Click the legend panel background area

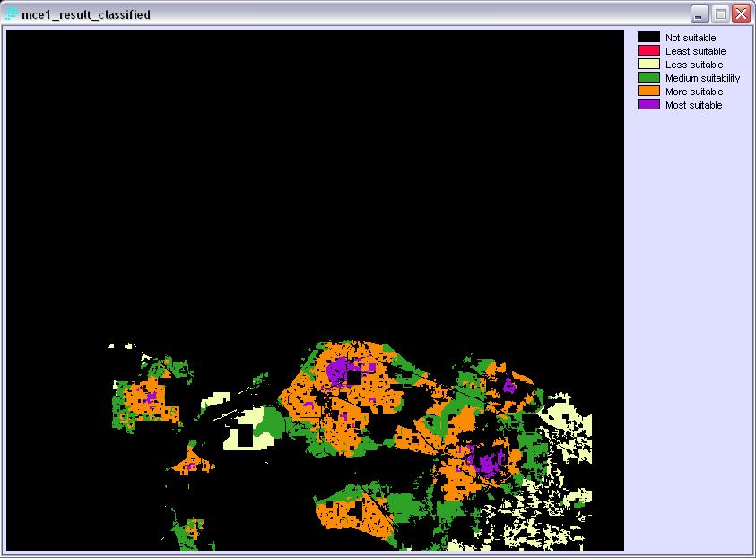coord(686,269)
